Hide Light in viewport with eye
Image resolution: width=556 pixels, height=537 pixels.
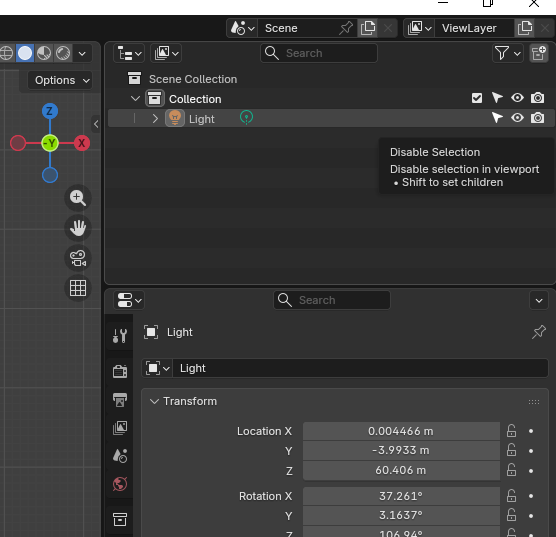tap(517, 118)
